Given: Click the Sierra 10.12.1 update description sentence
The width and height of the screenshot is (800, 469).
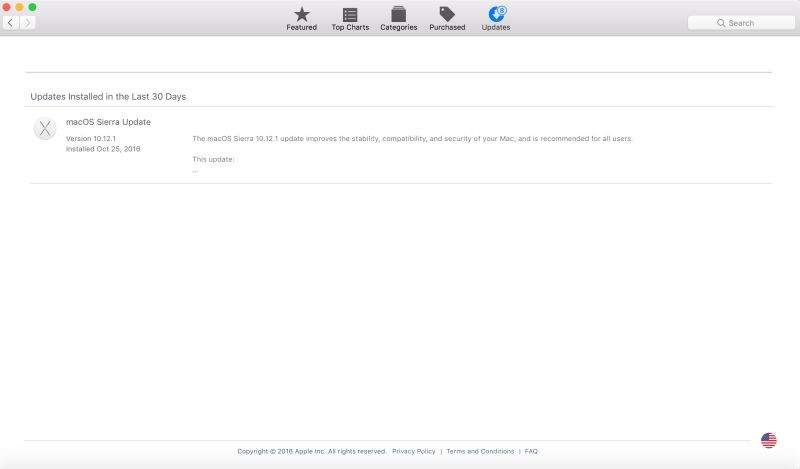Looking at the screenshot, I should [412, 138].
